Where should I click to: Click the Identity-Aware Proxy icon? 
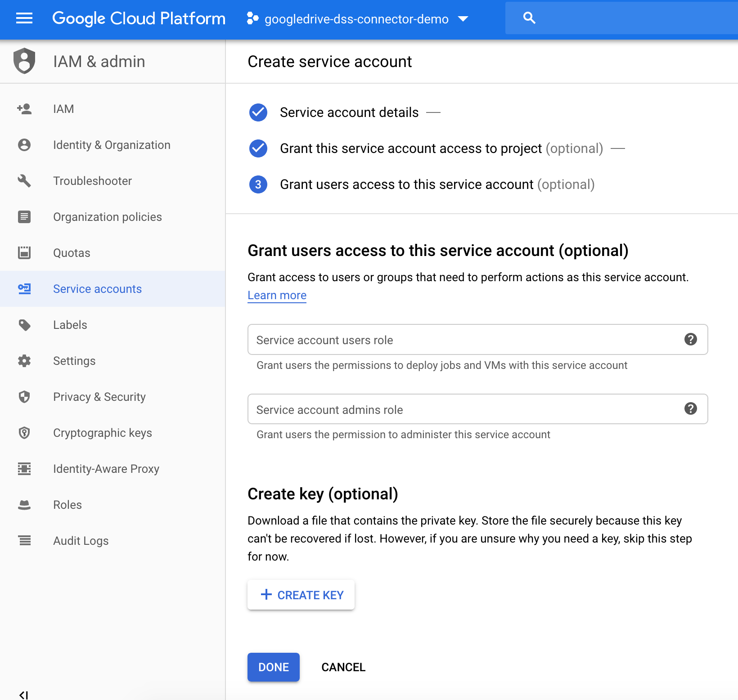(24, 469)
